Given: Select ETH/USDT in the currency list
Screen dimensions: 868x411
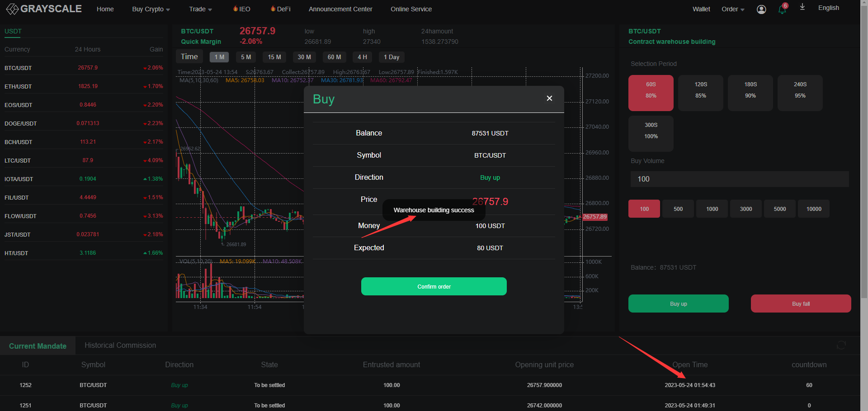Looking at the screenshot, I should click(x=84, y=86).
